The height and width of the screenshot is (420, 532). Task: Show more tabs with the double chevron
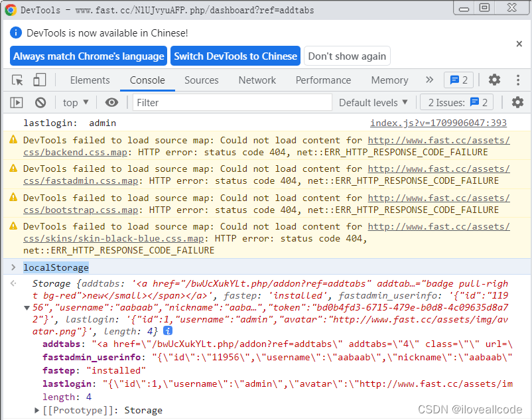pyautogui.click(x=430, y=80)
